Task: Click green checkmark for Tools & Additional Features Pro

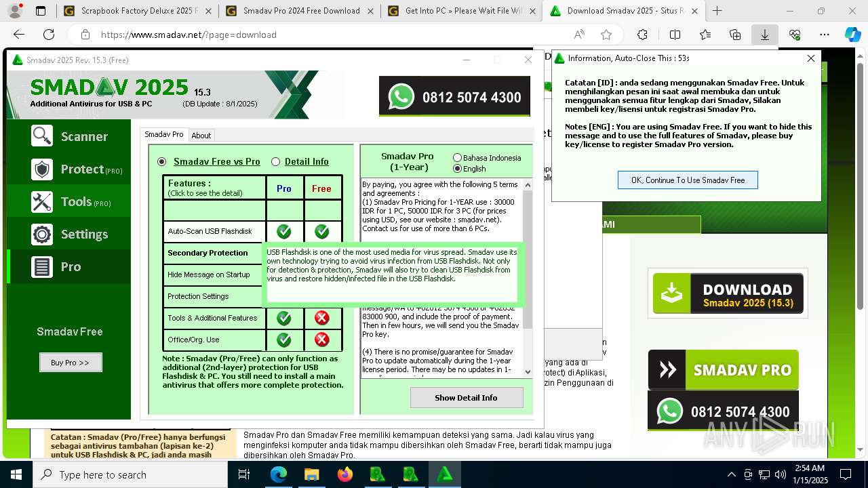Action: point(284,318)
